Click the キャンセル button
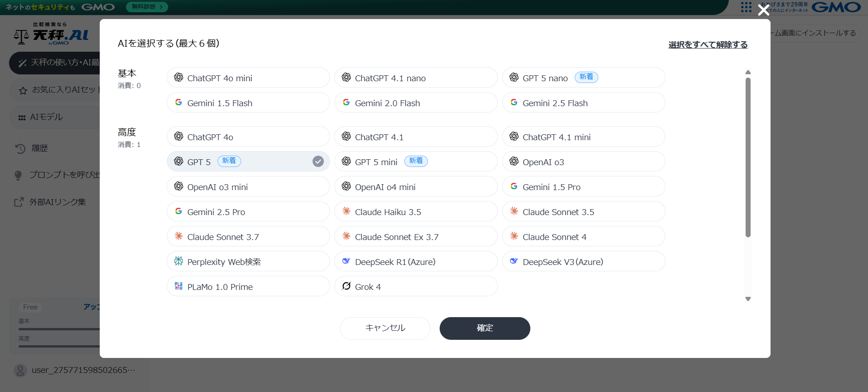 pyautogui.click(x=385, y=328)
